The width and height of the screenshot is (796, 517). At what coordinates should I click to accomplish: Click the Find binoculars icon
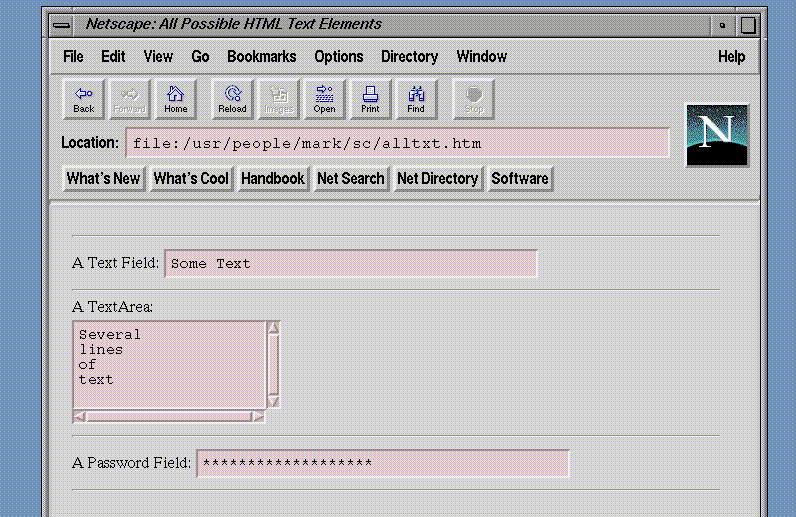[416, 99]
